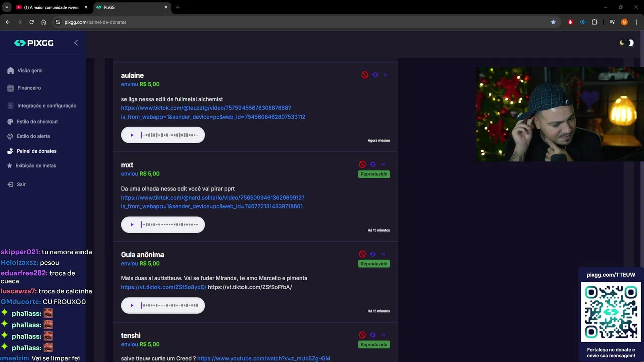Image resolution: width=644 pixels, height=362 pixels.
Task: Seek in Guia anônima's audio waveform
Action: coord(170,305)
